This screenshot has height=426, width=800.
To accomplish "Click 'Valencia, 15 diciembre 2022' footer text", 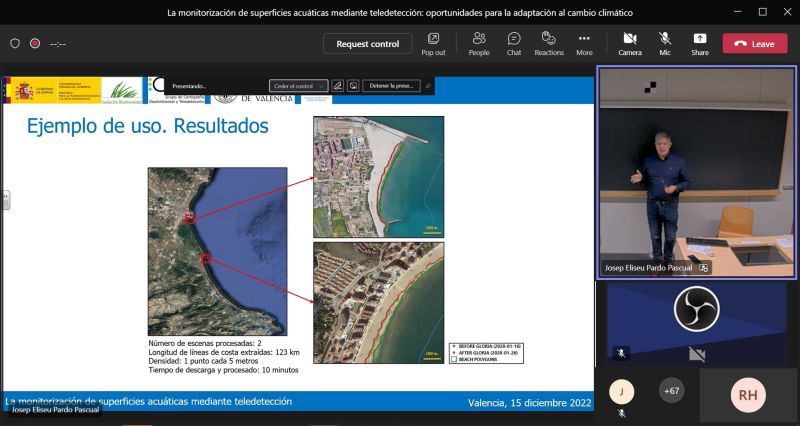I will [530, 403].
